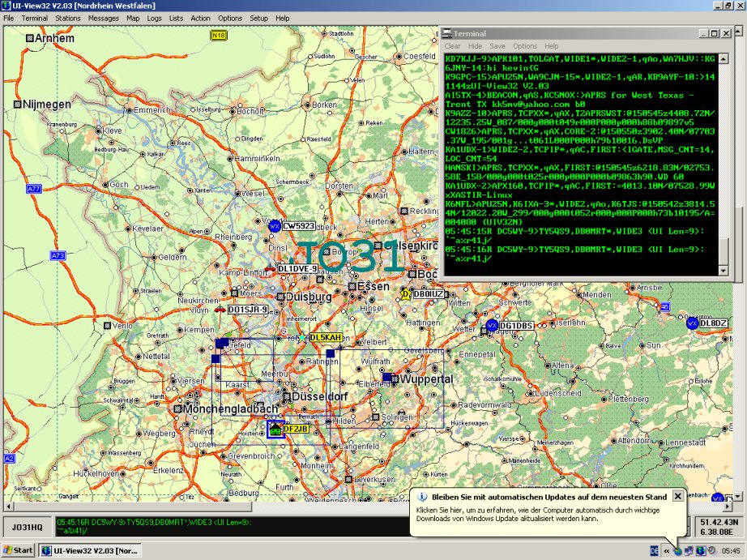
Task: Click the Terminal window title bar icon
Action: [447, 33]
